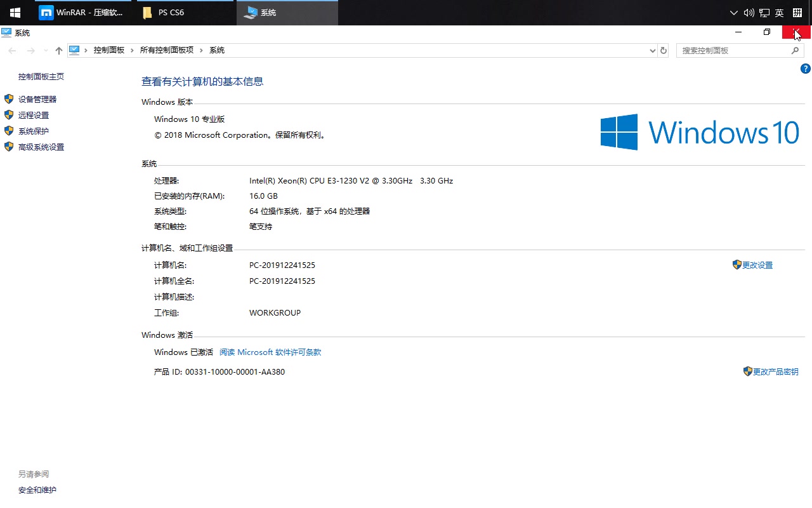The height and width of the screenshot is (508, 812).
Task: Select the 系统 breadcrumb item
Action: click(x=217, y=50)
